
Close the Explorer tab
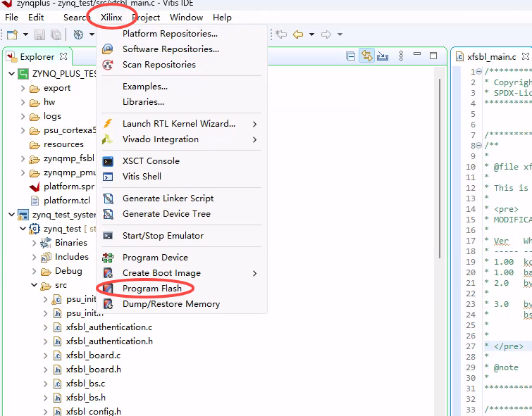pos(63,56)
